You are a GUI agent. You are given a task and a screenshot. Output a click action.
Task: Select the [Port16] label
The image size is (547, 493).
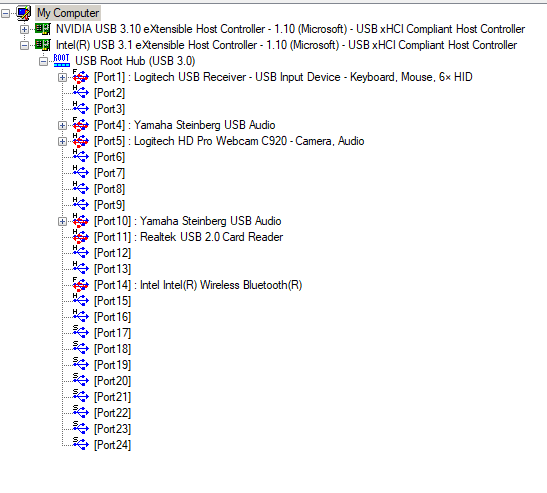tap(112, 317)
